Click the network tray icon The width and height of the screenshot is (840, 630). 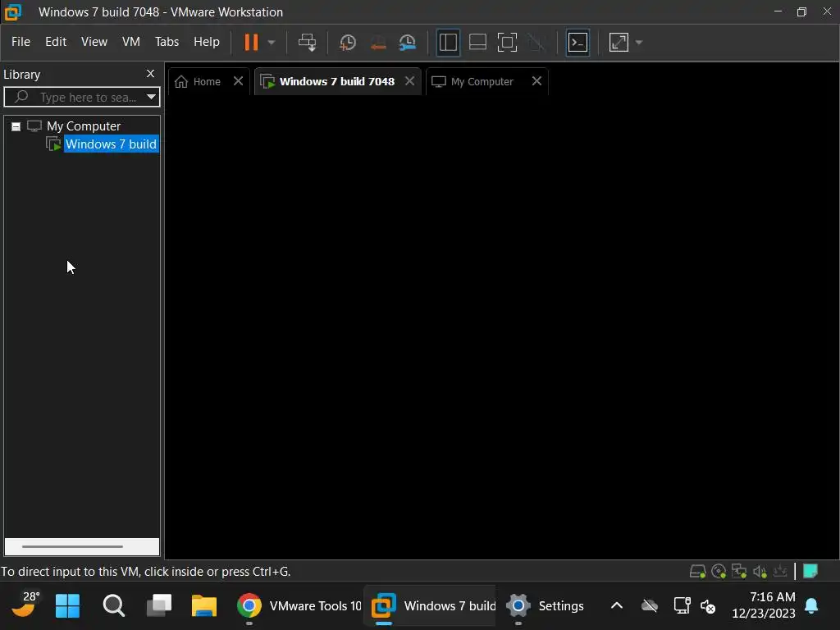[x=682, y=606]
